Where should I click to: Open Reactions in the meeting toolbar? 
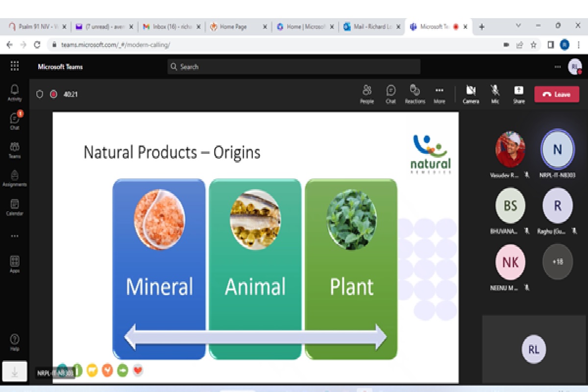[415, 94]
